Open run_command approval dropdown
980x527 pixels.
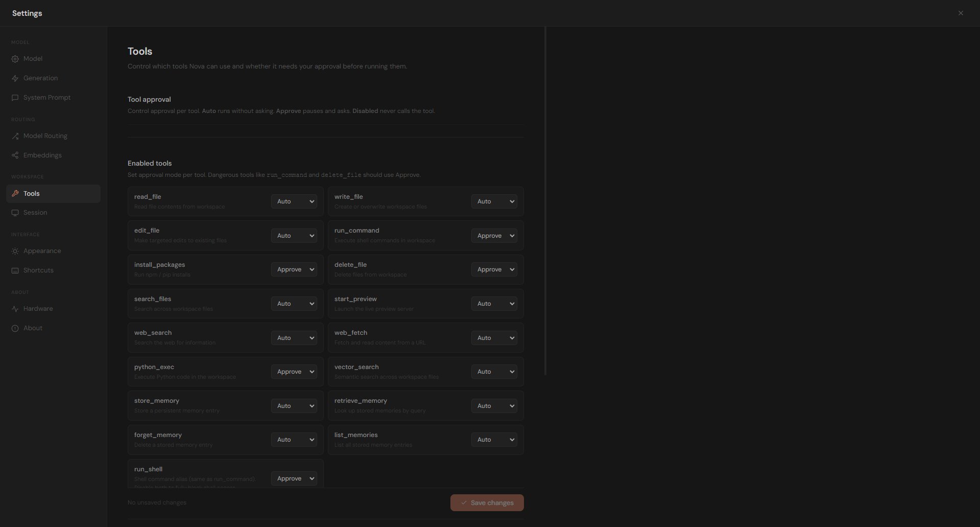click(494, 236)
